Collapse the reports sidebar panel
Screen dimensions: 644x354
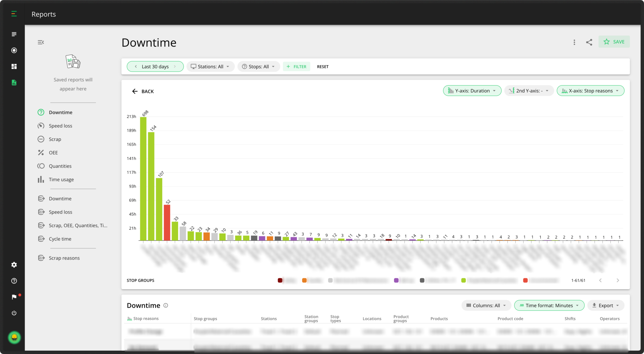pos(40,42)
